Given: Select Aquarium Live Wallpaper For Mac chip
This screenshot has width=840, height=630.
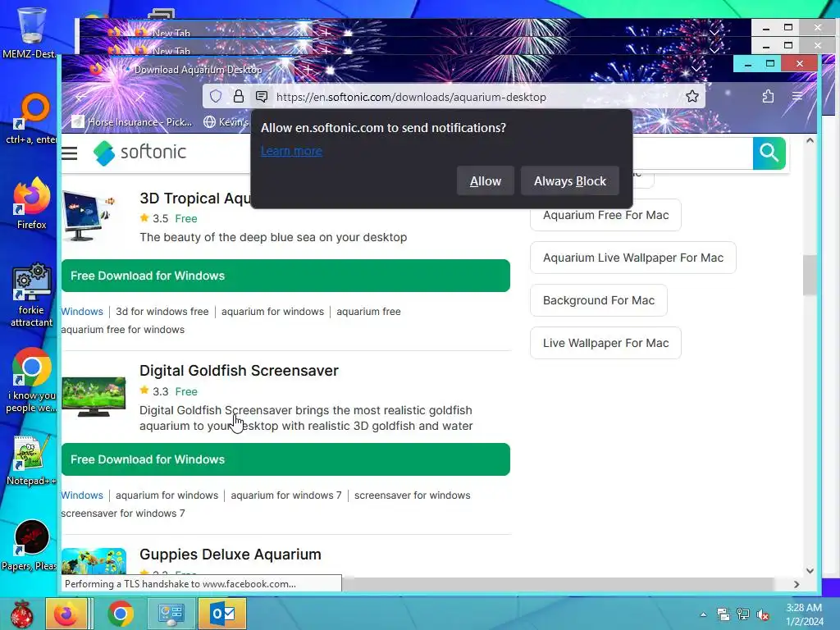Looking at the screenshot, I should [633, 258].
